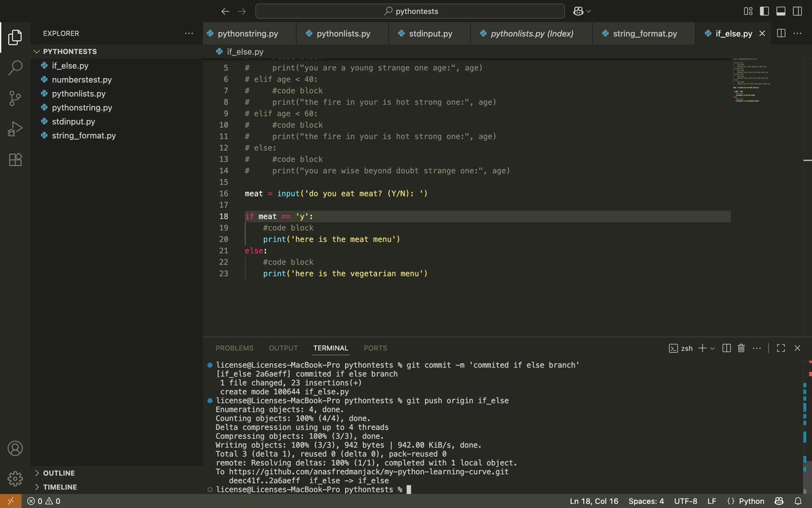Open the Explorer view in activity bar
Image resolution: width=812 pixels, height=508 pixels.
point(15,37)
